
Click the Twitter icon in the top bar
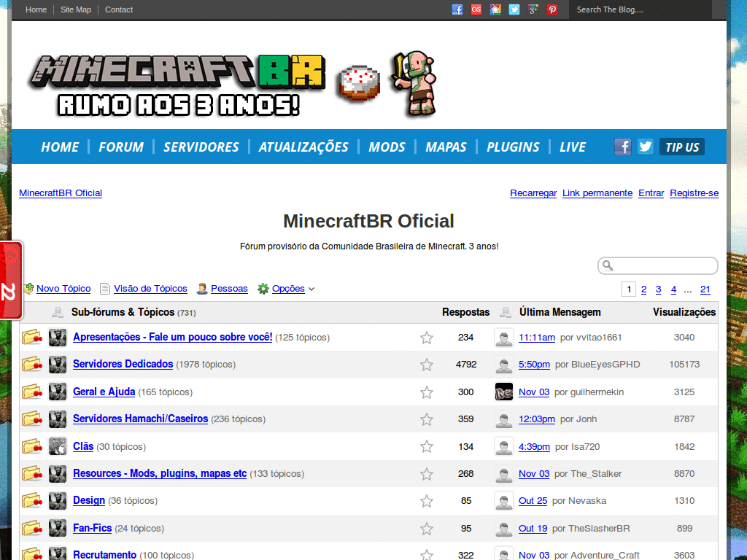tap(514, 9)
